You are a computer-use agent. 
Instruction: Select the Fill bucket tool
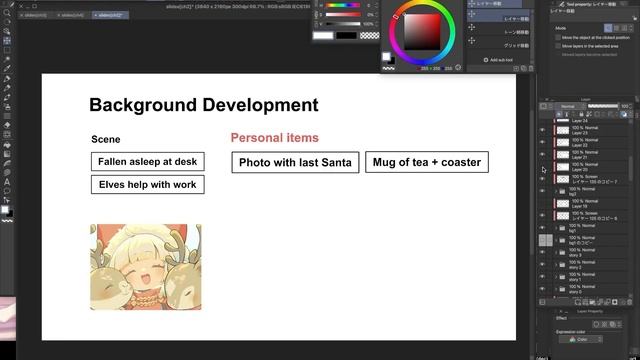7,144
